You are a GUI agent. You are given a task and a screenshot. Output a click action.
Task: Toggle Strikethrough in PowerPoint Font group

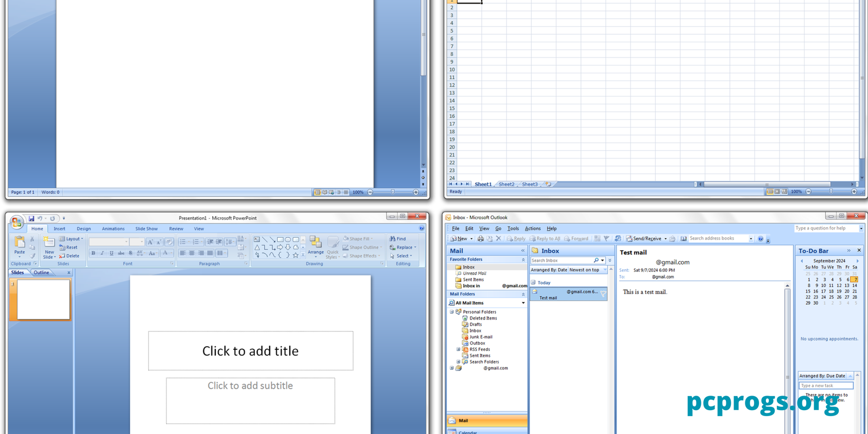click(x=121, y=253)
